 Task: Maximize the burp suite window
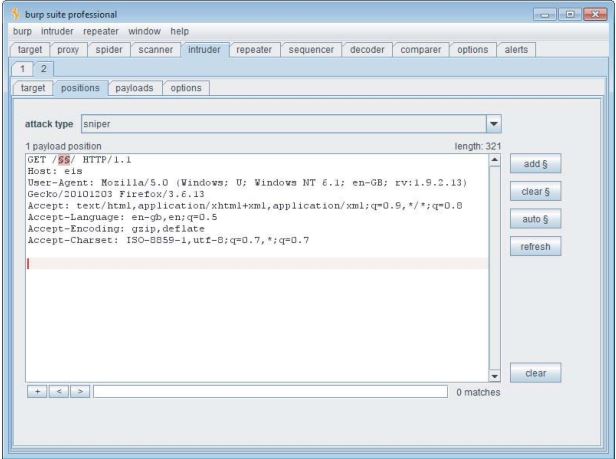570,15
